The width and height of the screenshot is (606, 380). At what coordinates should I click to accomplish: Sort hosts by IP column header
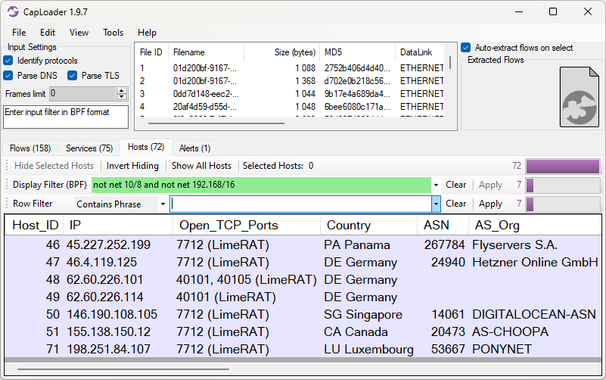tap(118, 225)
